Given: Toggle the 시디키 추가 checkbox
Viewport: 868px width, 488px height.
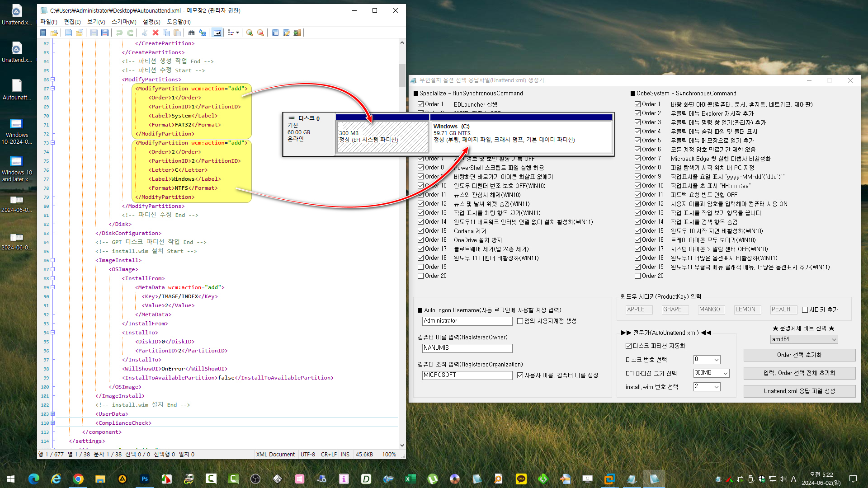Looking at the screenshot, I should click(x=805, y=310).
